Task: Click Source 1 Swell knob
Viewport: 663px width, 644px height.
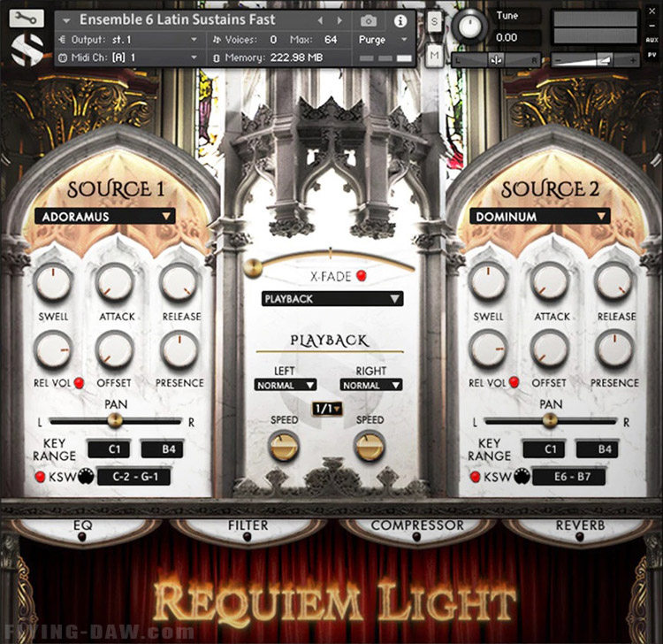Action: click(53, 282)
